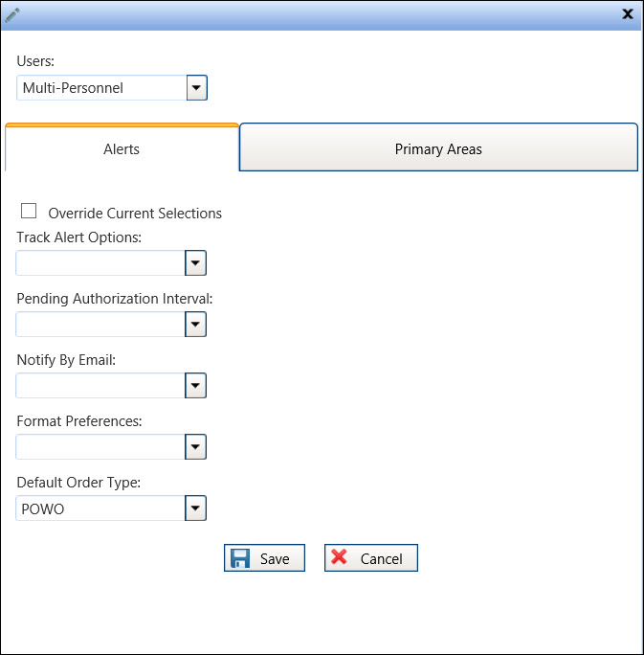Click the Override Current Selections label text
This screenshot has height=655, width=644.
pos(135,214)
